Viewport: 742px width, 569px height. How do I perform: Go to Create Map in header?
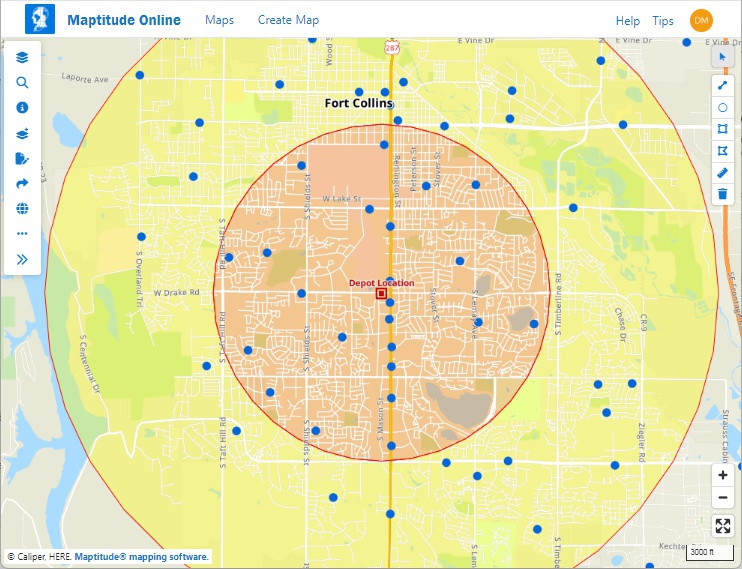(x=288, y=20)
